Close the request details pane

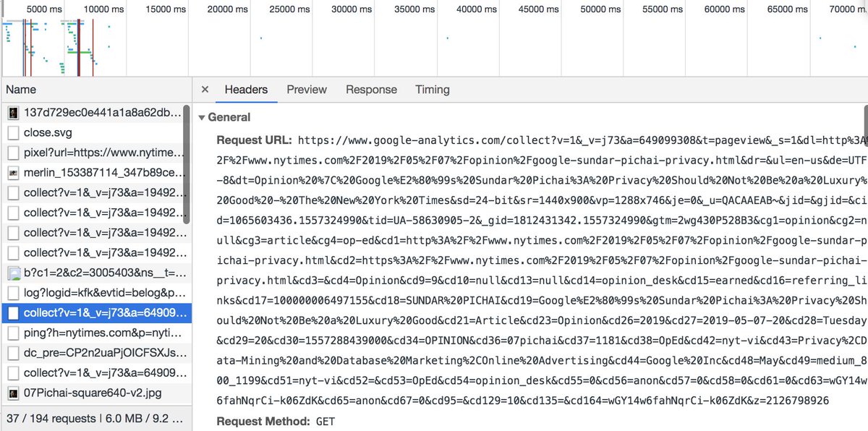point(205,90)
